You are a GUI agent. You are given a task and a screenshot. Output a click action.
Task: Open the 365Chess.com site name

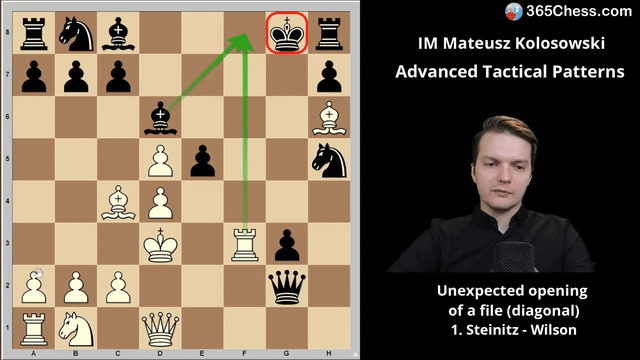point(579,11)
